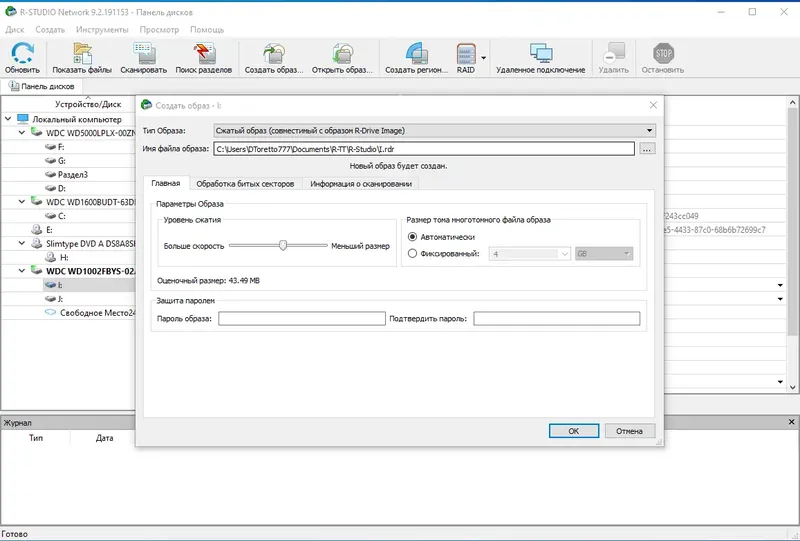Confirm the dialog with OK
Image resolution: width=800 pixels, height=541 pixels.
[x=573, y=431]
